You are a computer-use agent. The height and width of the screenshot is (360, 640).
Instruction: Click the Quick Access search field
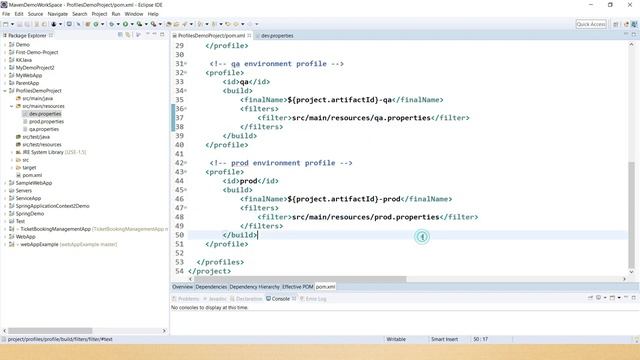click(591, 24)
